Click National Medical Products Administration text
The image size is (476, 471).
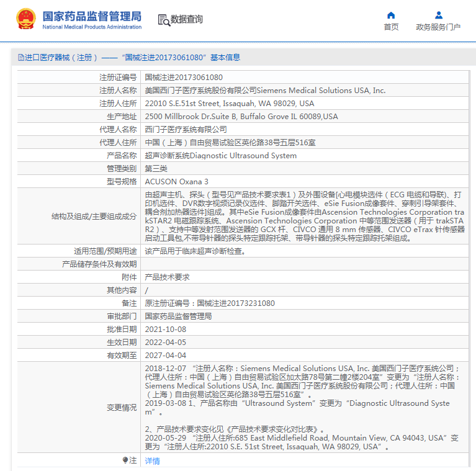[92, 27]
